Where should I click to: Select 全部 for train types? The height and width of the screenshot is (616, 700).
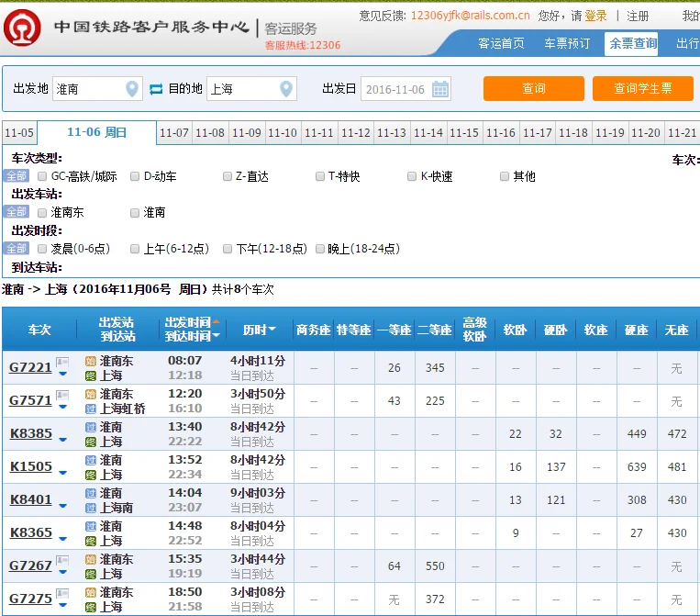point(17,176)
